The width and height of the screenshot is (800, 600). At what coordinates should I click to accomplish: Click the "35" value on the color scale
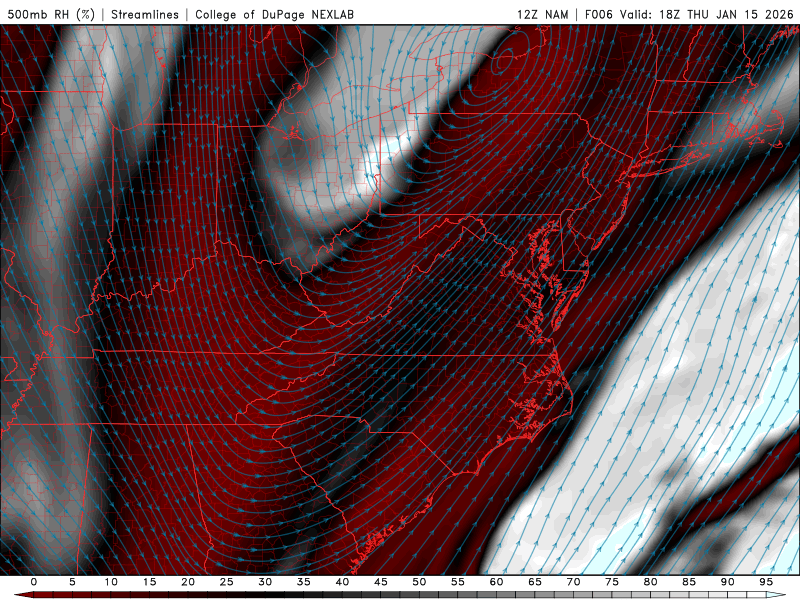click(304, 582)
